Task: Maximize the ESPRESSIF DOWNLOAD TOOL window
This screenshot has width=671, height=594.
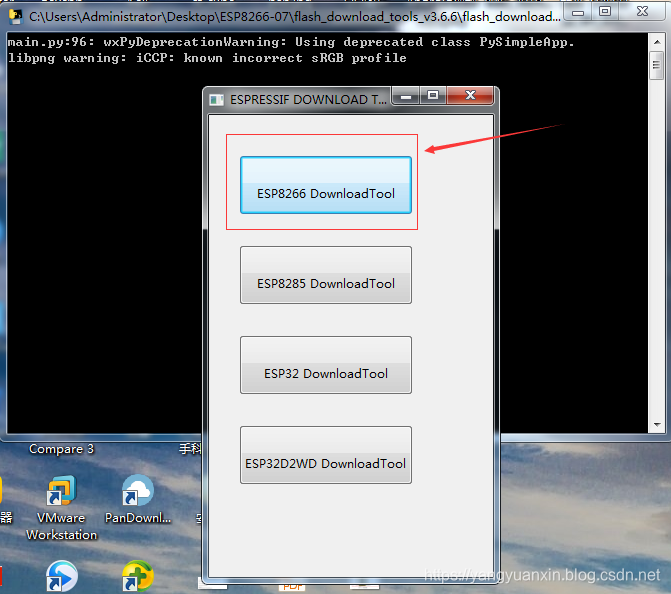Action: tap(433, 95)
